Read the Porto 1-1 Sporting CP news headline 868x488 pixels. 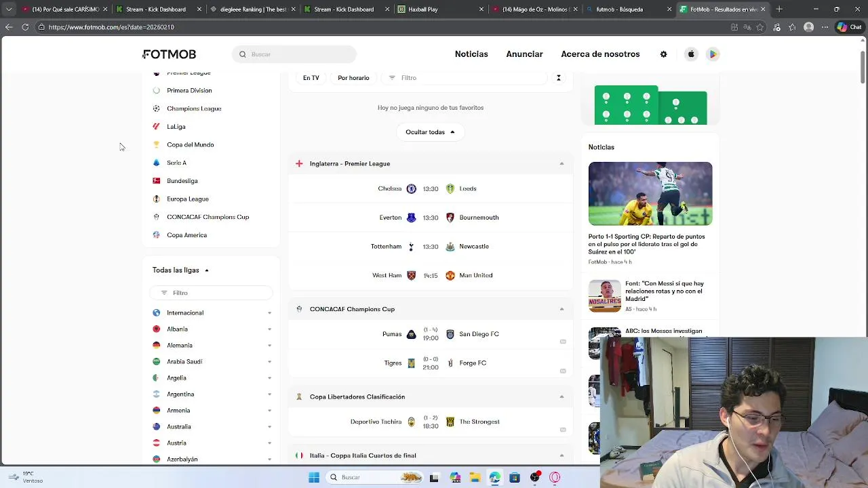coord(646,244)
